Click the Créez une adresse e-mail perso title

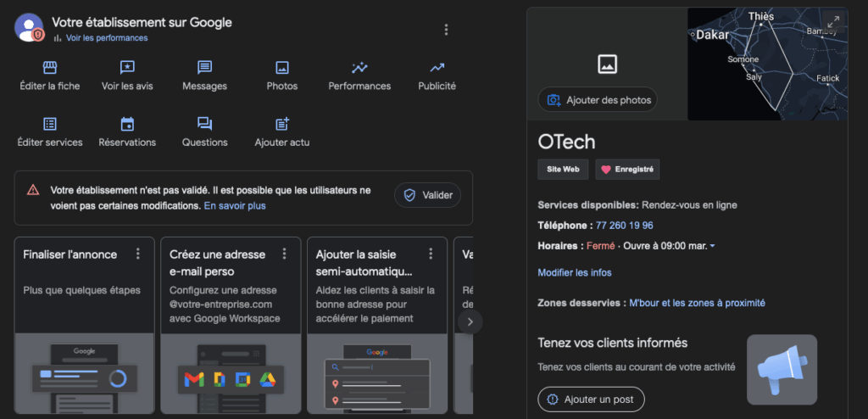point(218,263)
